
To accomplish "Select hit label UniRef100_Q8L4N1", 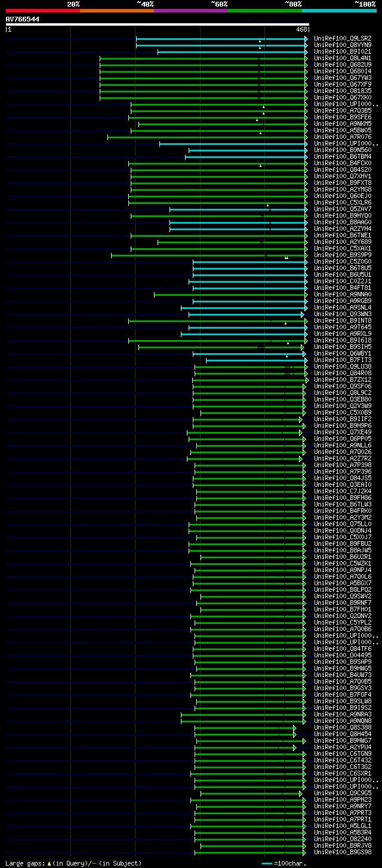I will coord(343,58).
